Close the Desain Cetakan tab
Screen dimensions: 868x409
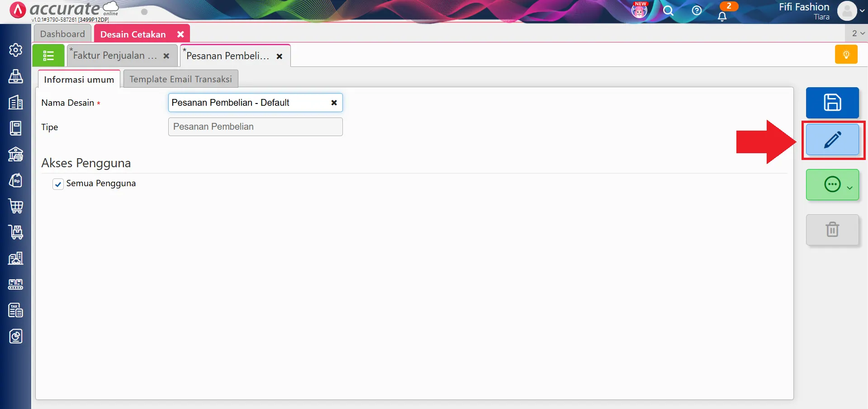tap(180, 34)
